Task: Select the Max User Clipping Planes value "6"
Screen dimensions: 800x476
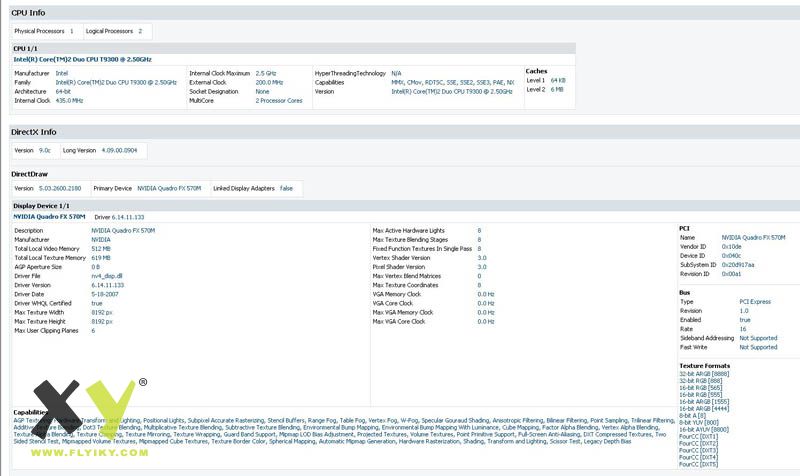Action: coord(93,331)
